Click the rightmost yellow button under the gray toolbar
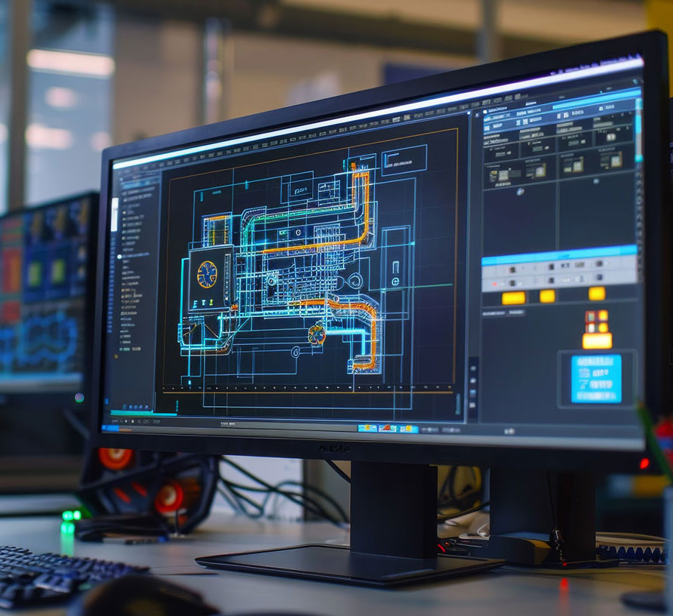Screen dimensions: 673x616 coord(596,293)
